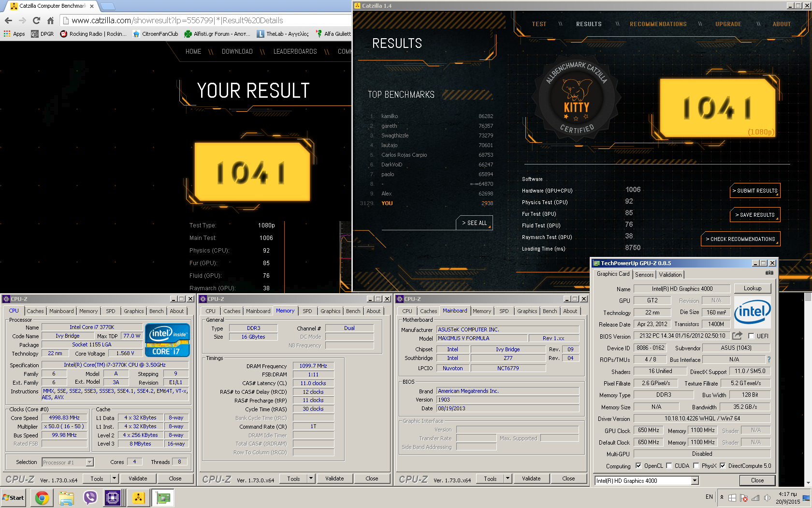
Task: Switch to CPU-Z via taskbar icon
Action: coord(113,497)
